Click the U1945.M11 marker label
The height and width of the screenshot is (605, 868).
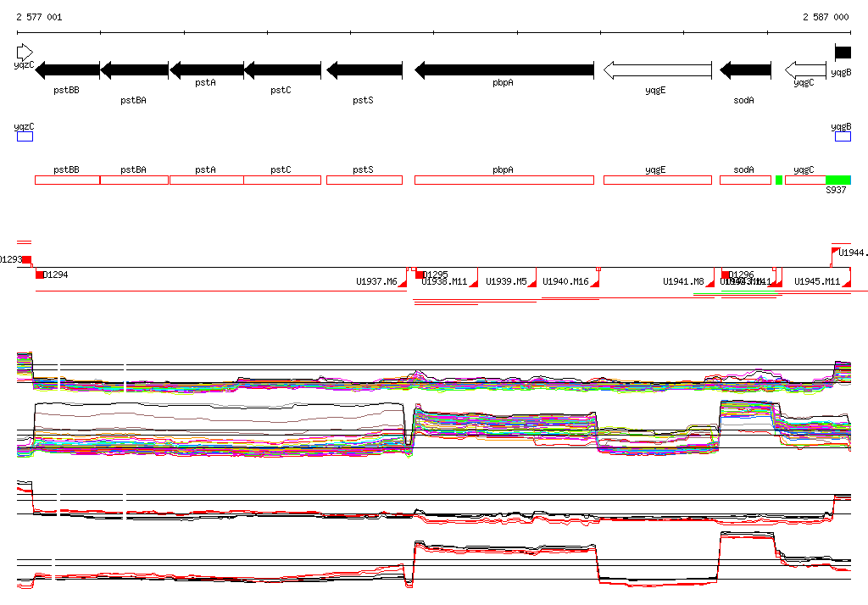pyautogui.click(x=817, y=282)
